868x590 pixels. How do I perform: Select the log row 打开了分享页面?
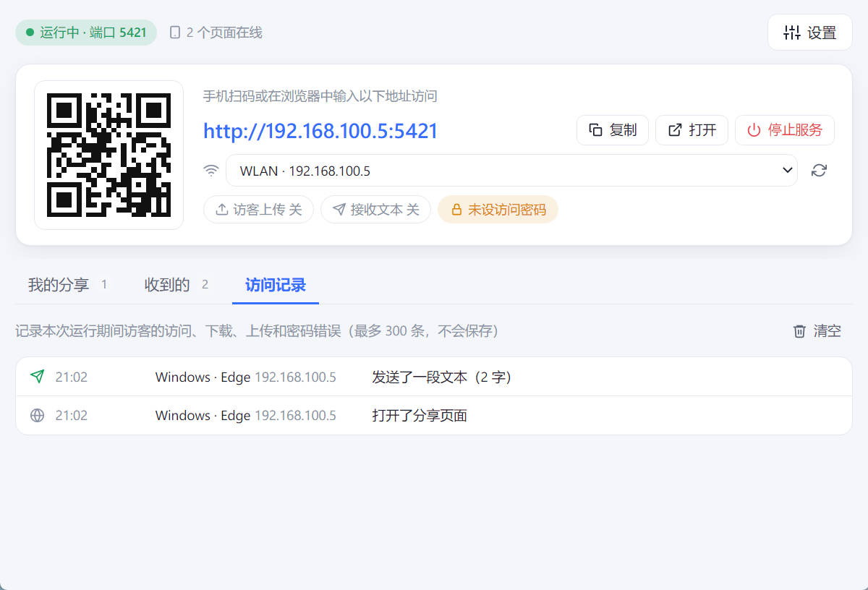[434, 416]
